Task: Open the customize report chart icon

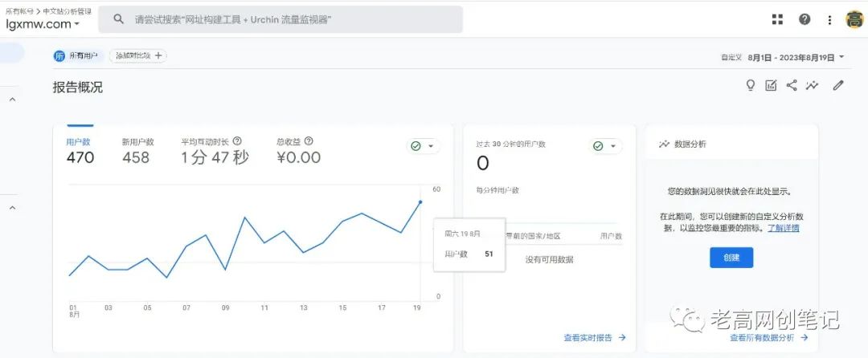Action: pyautogui.click(x=771, y=85)
